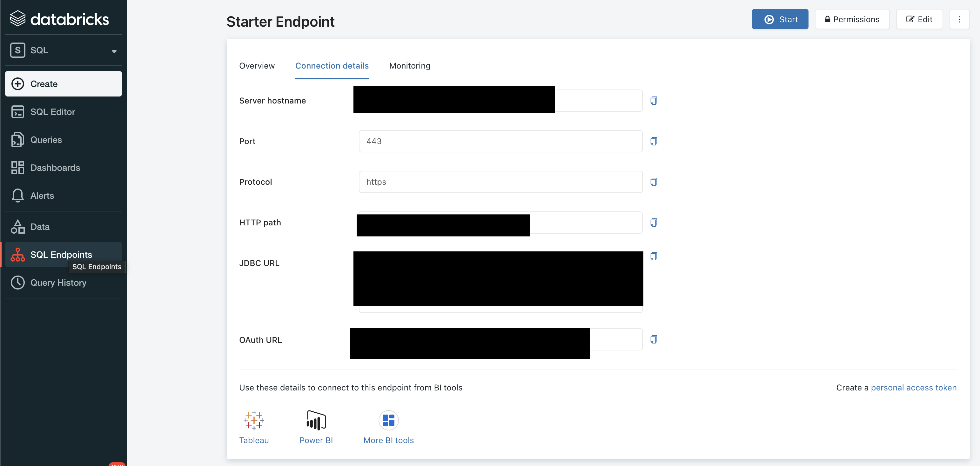Open the SQL Editor from sidebar
980x466 pixels.
coord(52,112)
